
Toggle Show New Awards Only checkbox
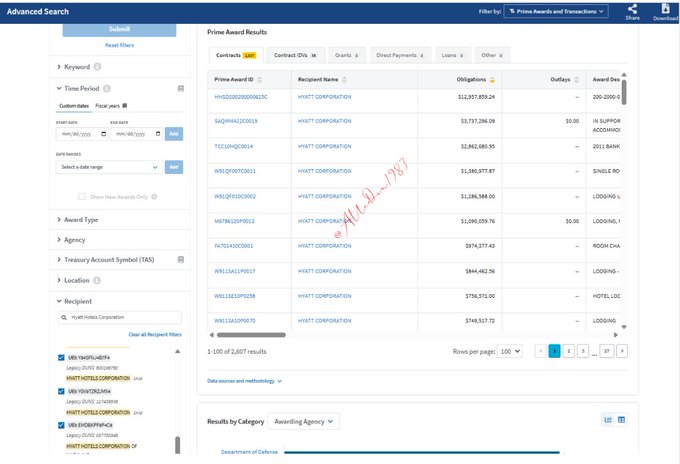click(82, 196)
